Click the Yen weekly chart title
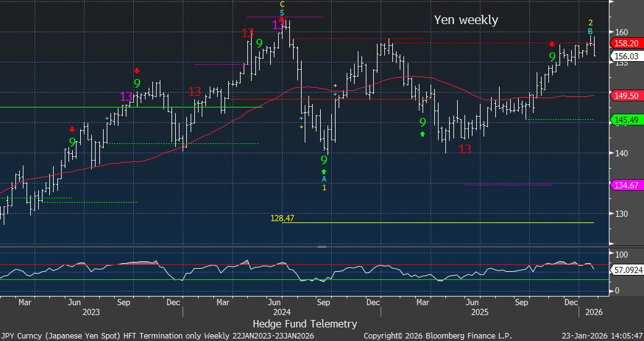 pos(466,20)
